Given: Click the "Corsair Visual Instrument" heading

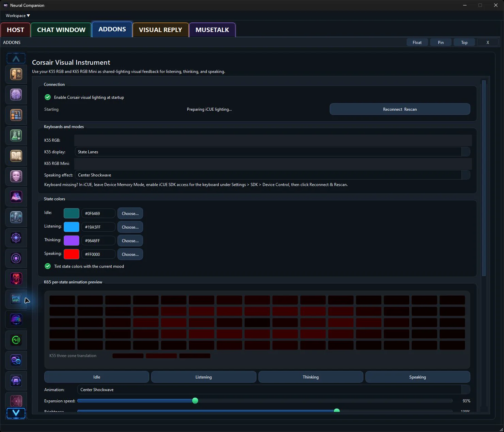Looking at the screenshot, I should (x=71, y=62).
